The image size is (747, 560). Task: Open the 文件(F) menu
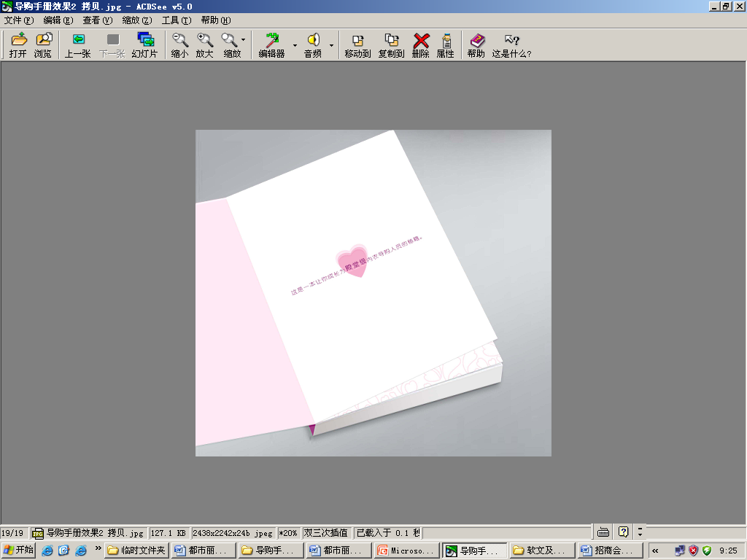(19, 20)
